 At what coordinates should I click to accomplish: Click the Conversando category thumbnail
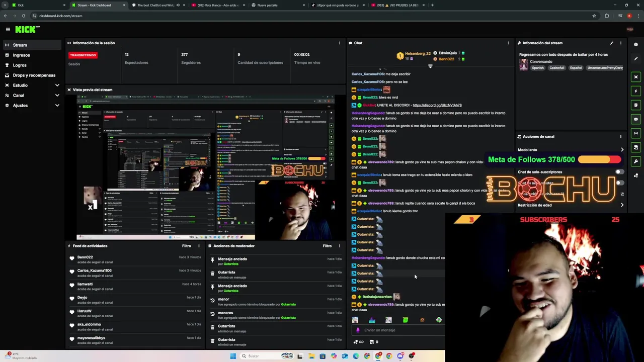point(524,65)
